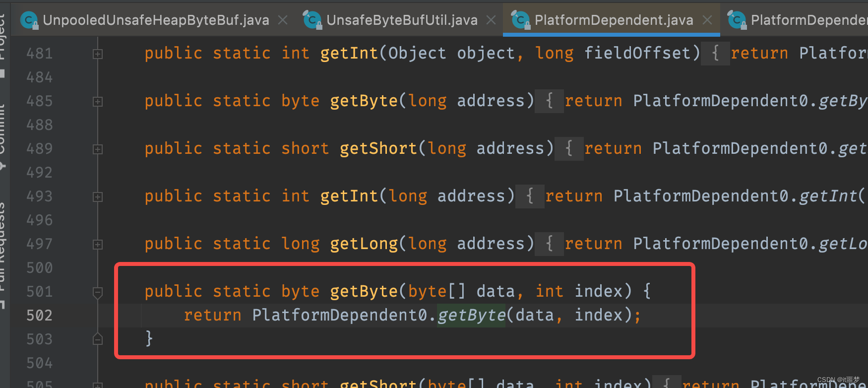
Task: Expand folded getLong method at line 497
Action: pos(98,244)
